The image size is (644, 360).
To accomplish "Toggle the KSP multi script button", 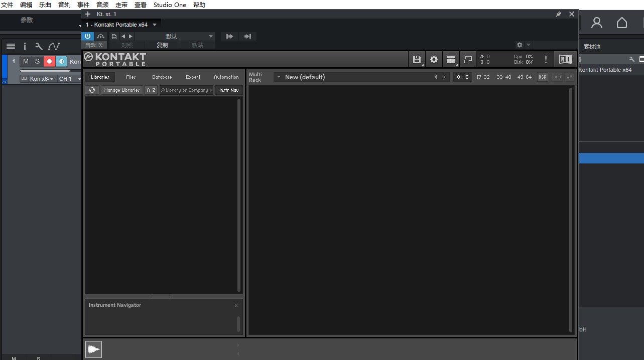I will point(543,77).
